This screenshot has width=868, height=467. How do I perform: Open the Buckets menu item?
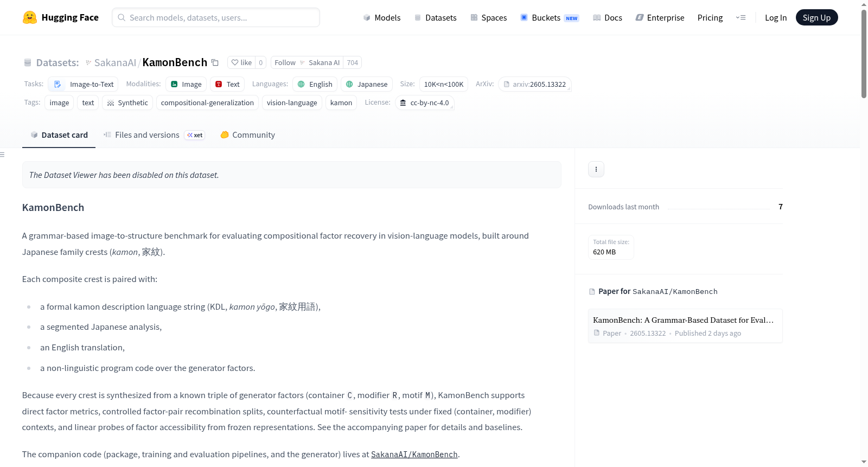coord(550,17)
